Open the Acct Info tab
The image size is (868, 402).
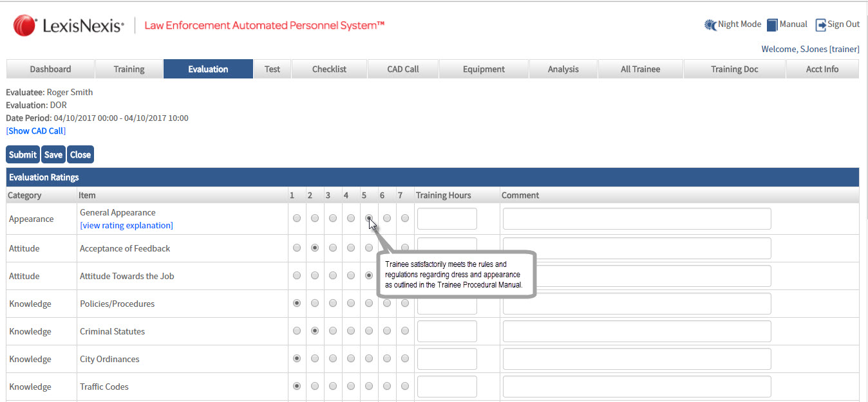[822, 69]
